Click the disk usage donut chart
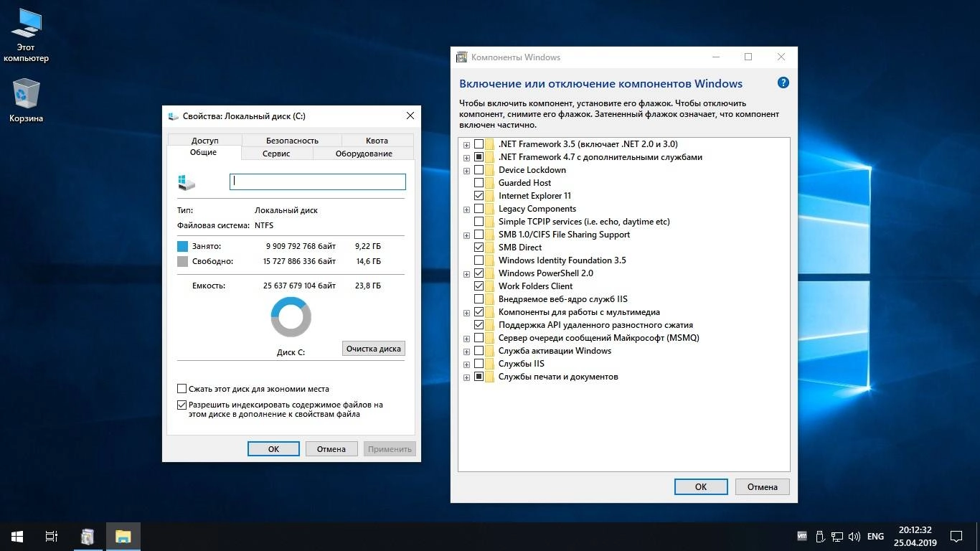The height and width of the screenshot is (551, 980). pos(291,317)
